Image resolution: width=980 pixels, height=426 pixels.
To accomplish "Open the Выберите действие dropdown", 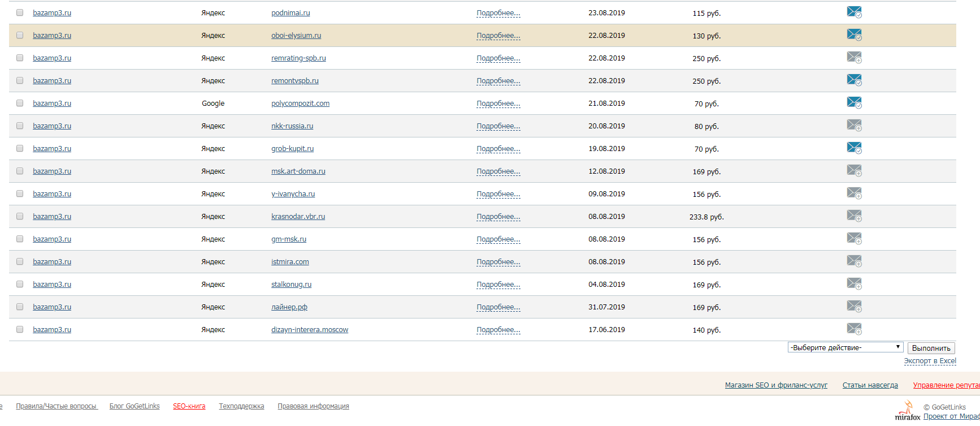I will (x=845, y=347).
